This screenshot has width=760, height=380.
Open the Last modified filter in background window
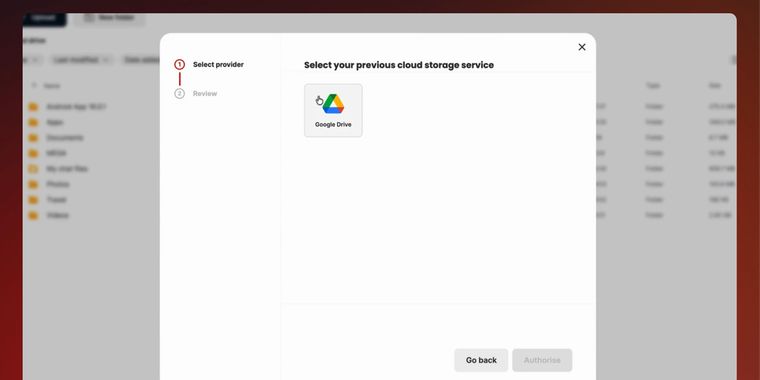[81, 60]
